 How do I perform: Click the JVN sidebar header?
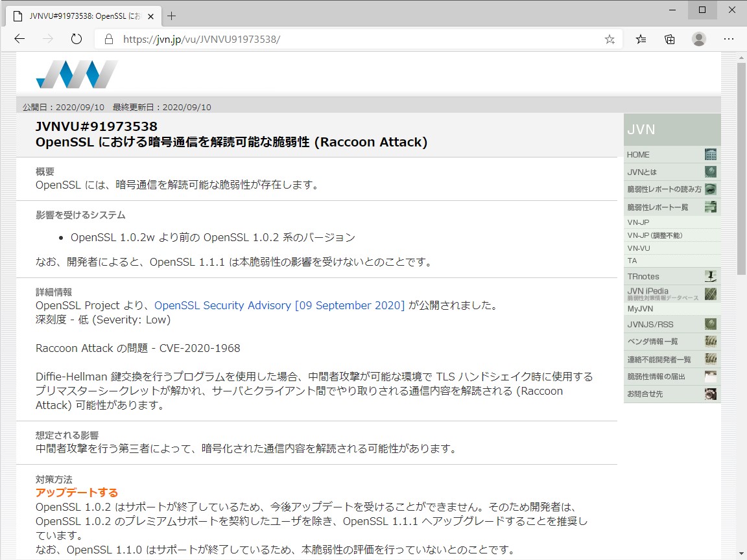click(x=672, y=130)
